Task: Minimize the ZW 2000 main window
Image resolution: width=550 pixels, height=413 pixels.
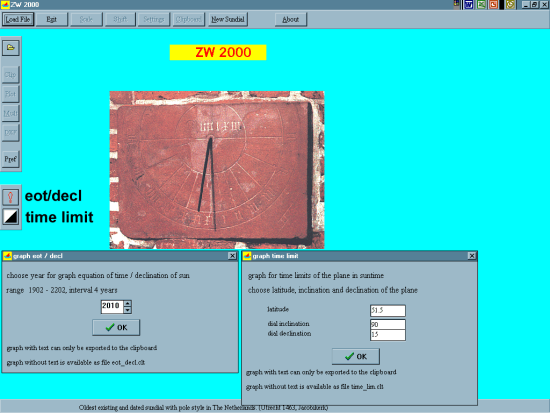Action: 525,5
